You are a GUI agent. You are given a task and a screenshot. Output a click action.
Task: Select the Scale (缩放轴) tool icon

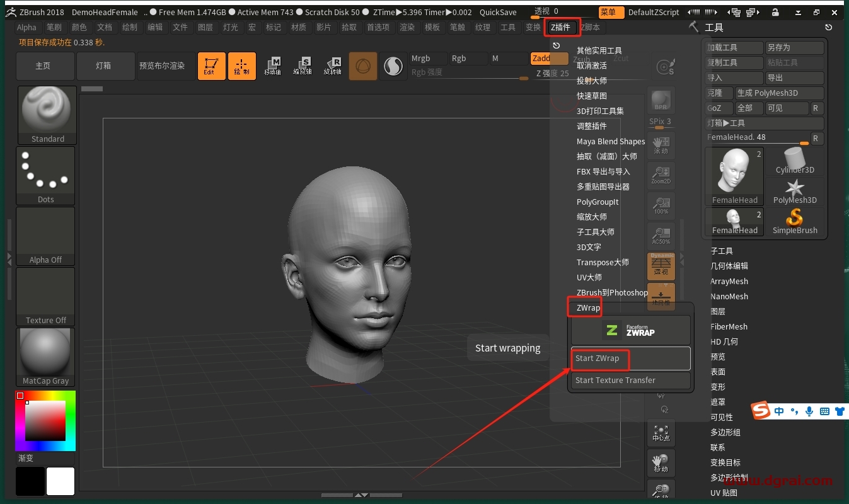pos(304,66)
